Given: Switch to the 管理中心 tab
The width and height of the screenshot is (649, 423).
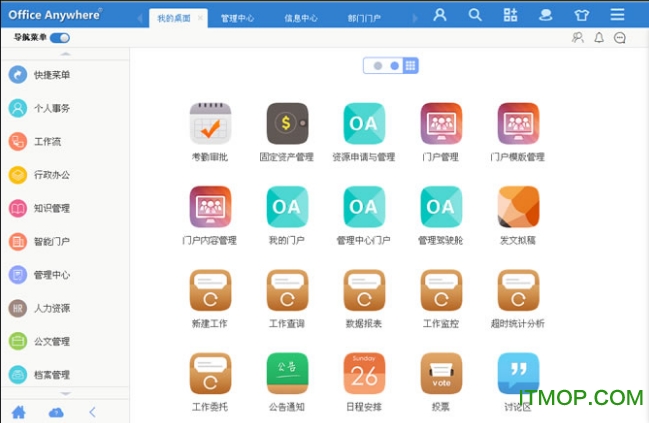Looking at the screenshot, I should [237, 18].
